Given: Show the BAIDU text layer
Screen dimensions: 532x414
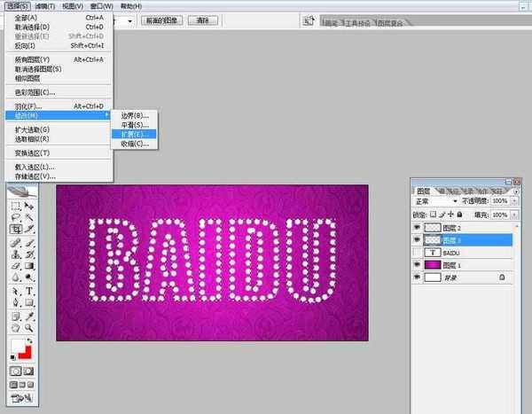Looking at the screenshot, I should click(418, 253).
